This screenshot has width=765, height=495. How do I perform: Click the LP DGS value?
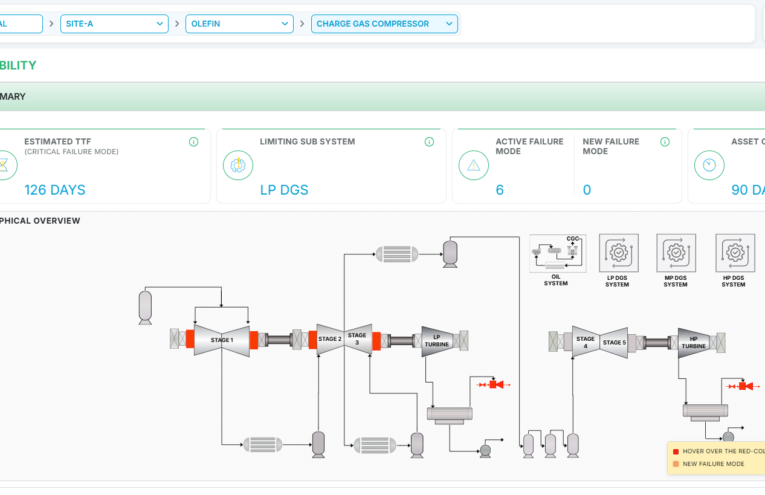(284, 190)
